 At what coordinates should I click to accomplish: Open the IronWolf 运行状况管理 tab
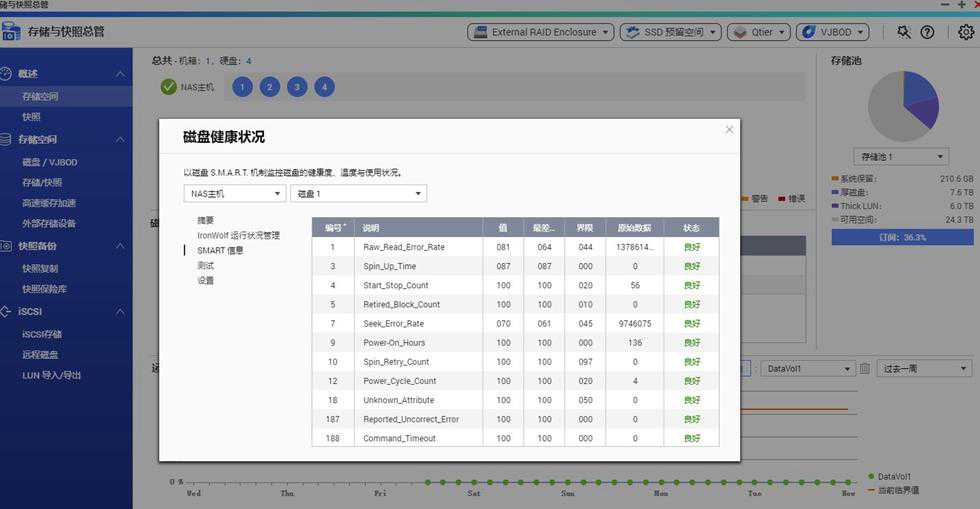click(238, 235)
